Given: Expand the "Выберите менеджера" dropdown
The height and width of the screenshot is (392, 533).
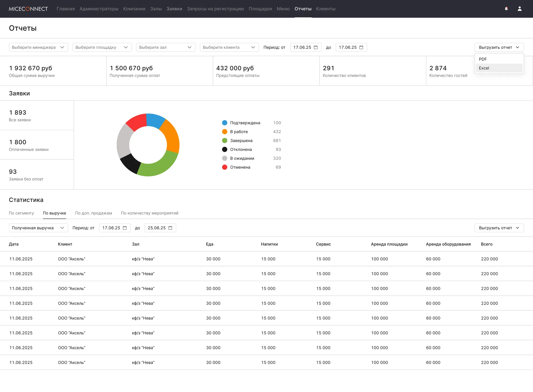Looking at the screenshot, I should (x=38, y=47).
